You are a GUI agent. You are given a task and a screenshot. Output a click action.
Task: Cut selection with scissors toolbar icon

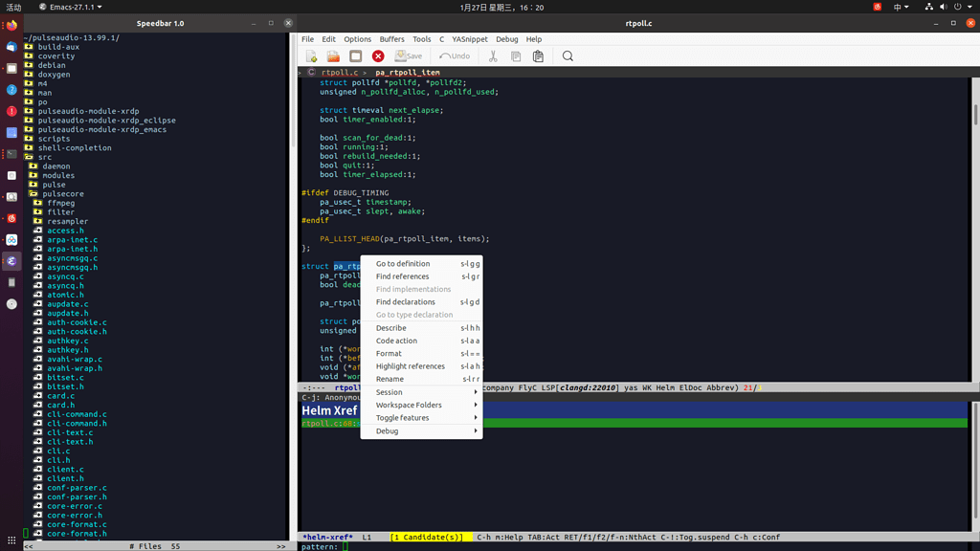[494, 55]
